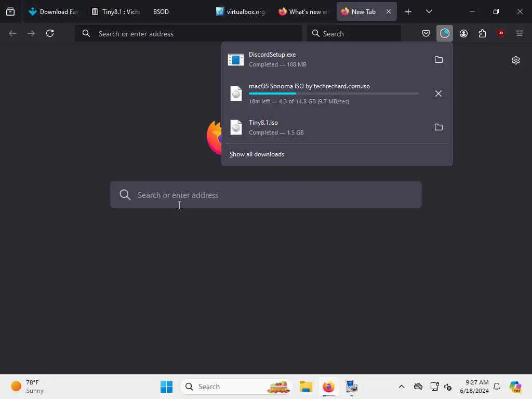Toggle the Downloads panel toolbar button

[445, 33]
